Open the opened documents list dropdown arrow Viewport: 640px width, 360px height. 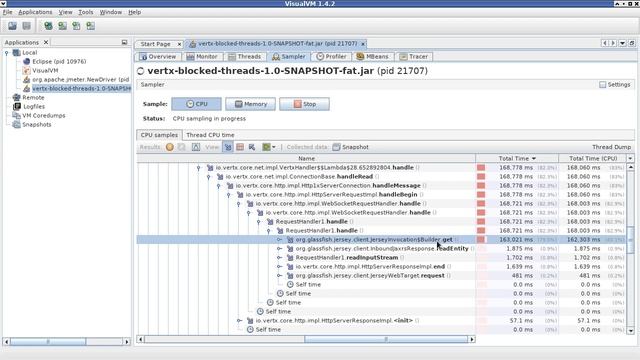pyautogui.click(x=622, y=43)
